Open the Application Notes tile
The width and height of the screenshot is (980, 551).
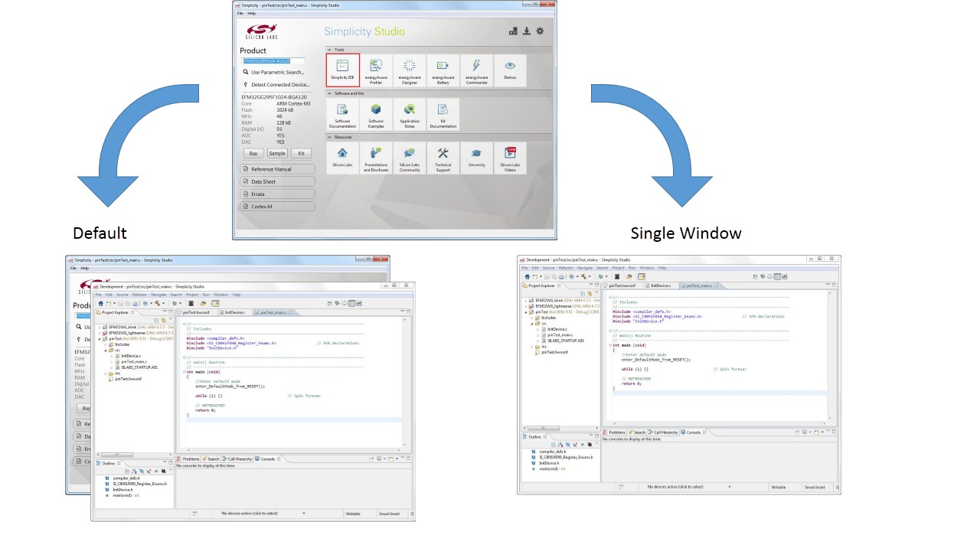(x=410, y=114)
